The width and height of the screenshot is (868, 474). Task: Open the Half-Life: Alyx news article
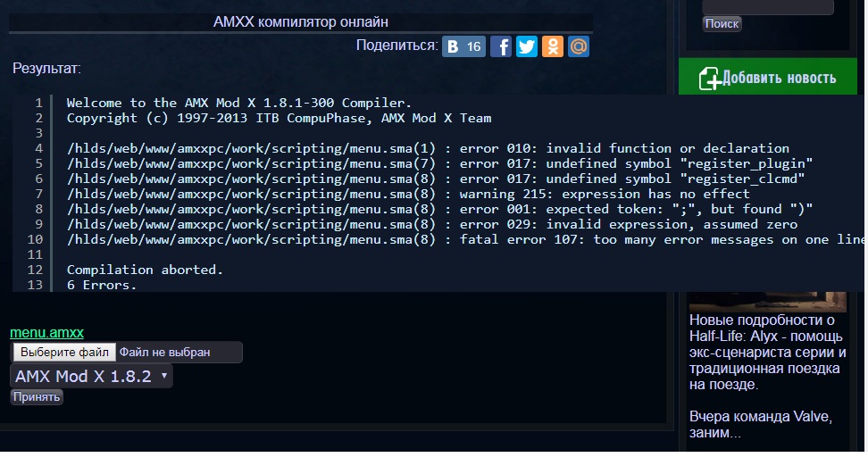(767, 352)
